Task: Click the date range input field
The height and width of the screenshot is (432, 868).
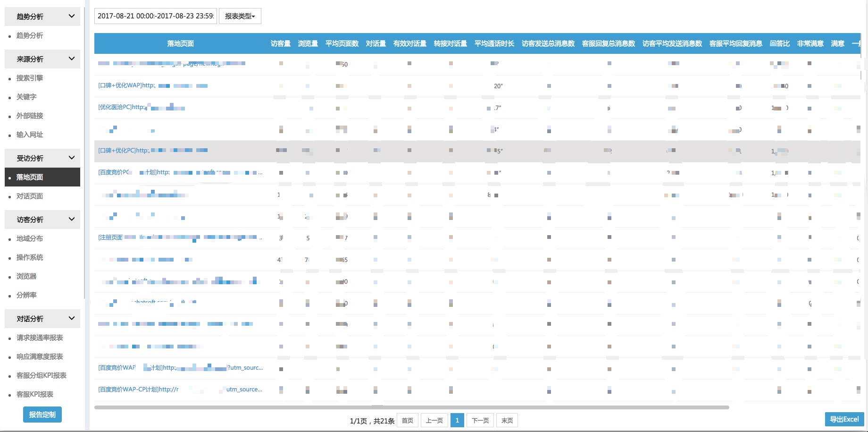Action: 156,16
